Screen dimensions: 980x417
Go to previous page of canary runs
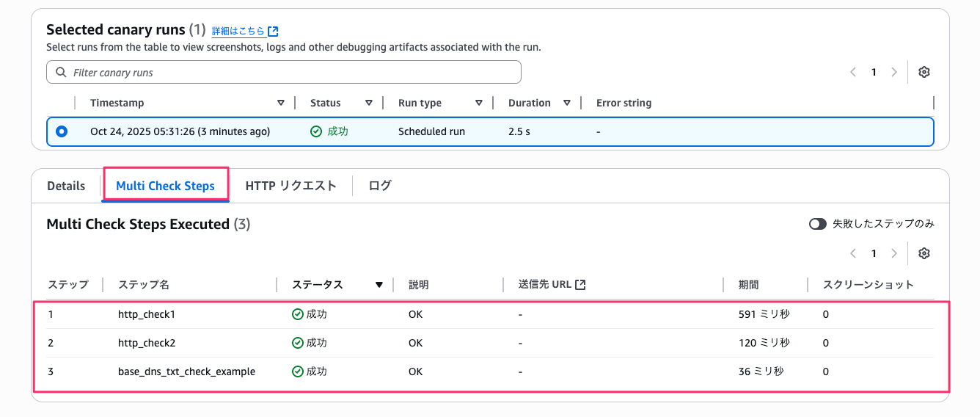[x=853, y=72]
